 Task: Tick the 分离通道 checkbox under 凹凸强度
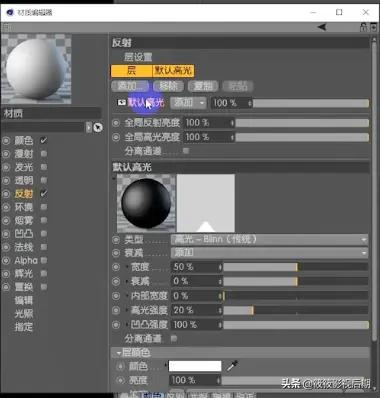coord(174,339)
